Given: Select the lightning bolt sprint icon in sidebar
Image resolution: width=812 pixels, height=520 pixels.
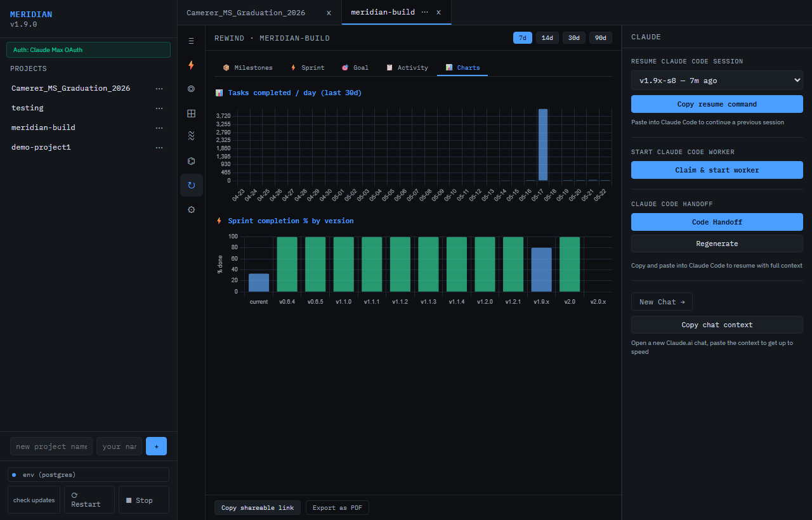Looking at the screenshot, I should pyautogui.click(x=192, y=65).
